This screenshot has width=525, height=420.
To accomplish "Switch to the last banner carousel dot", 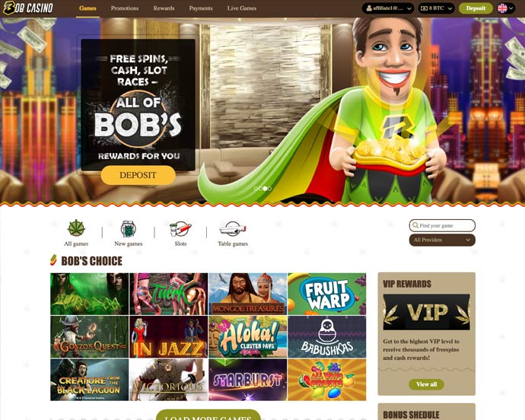I will point(269,189).
